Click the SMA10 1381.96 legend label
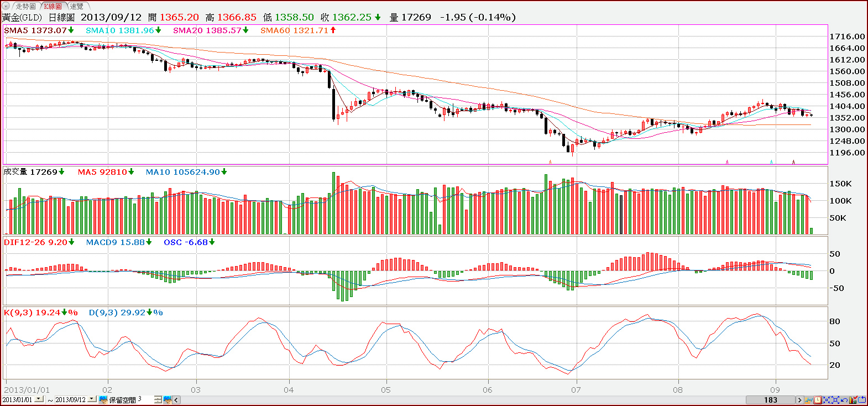Image resolution: width=868 pixels, height=406 pixels. (x=119, y=30)
